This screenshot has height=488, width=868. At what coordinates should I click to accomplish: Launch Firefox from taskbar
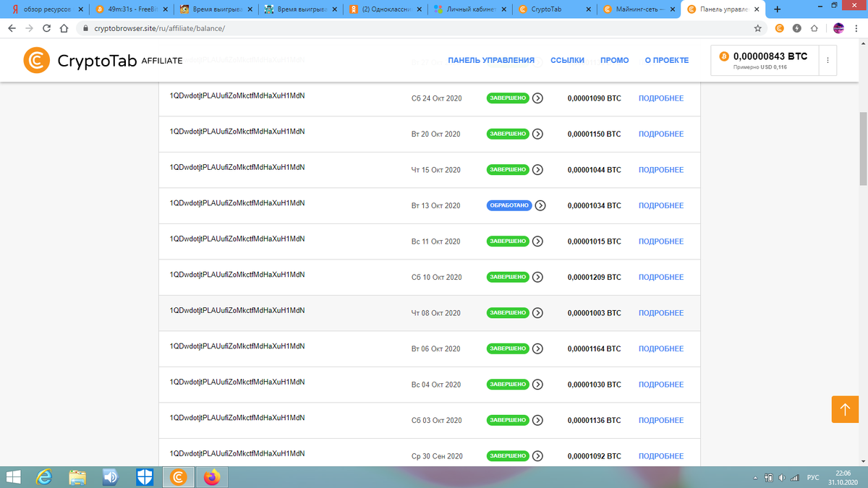click(x=211, y=477)
